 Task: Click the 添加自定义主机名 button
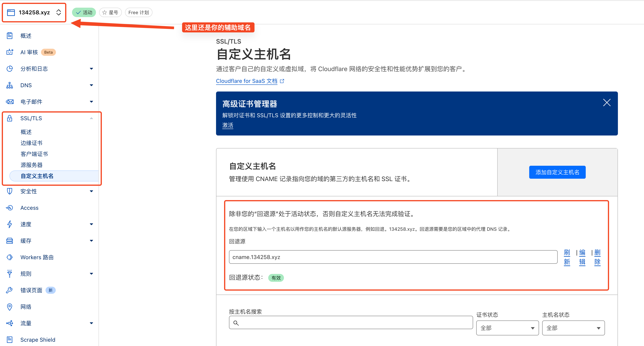click(x=557, y=172)
